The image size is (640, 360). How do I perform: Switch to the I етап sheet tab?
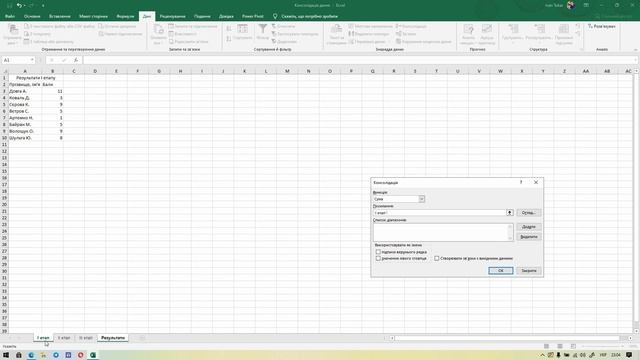pyautogui.click(x=43, y=338)
